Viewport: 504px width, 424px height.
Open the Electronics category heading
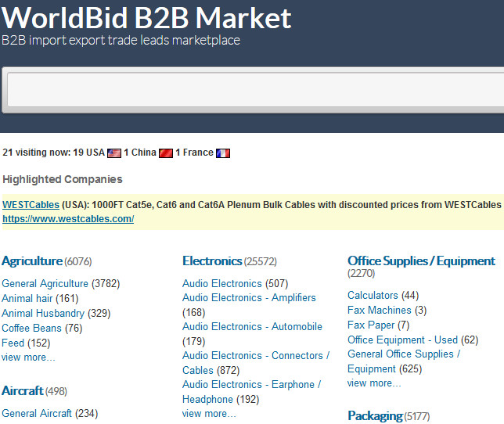[212, 261]
